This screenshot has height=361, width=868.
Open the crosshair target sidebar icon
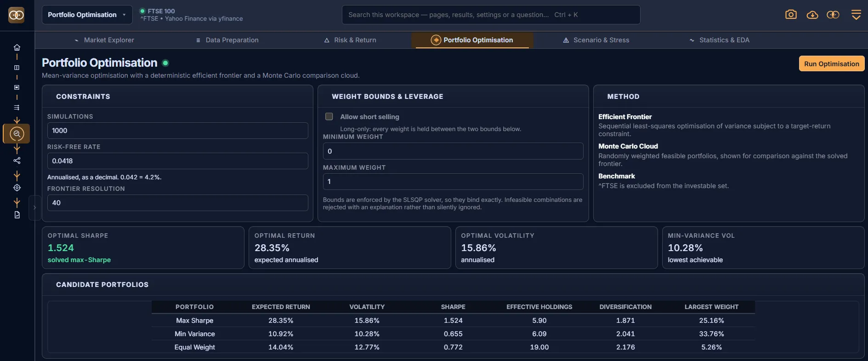pos(17,188)
